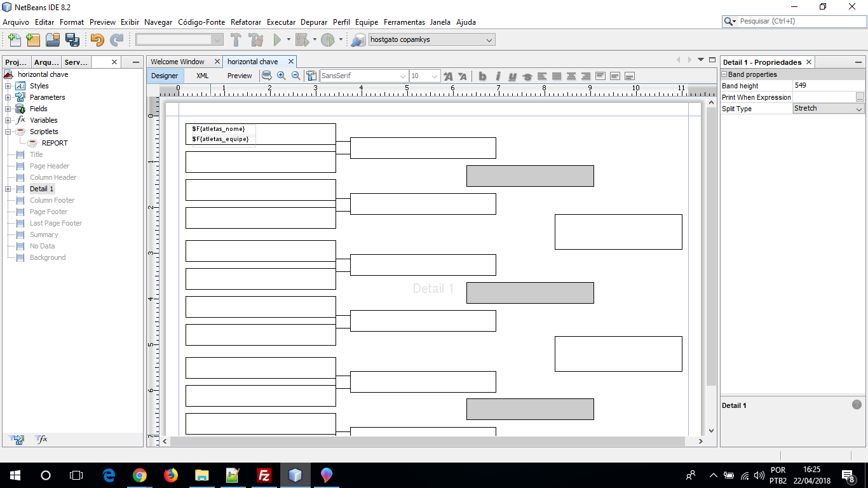Align text to top icon
Image resolution: width=868 pixels, height=488 pixels.
(600, 76)
